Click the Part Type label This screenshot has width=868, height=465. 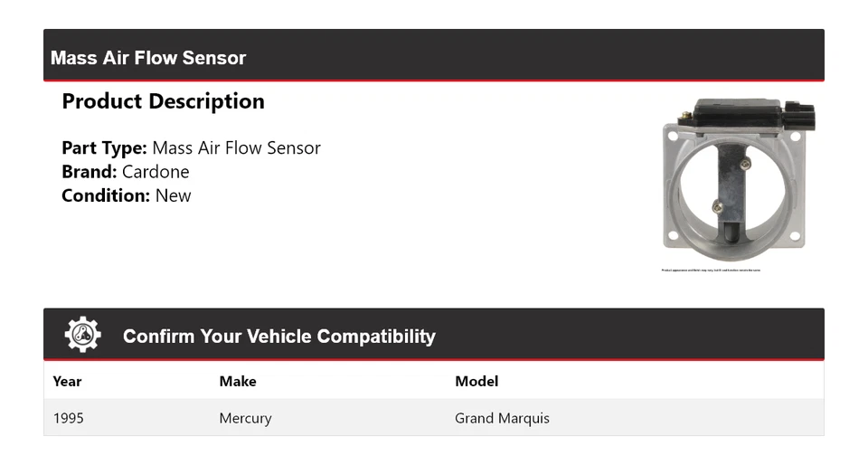tap(104, 147)
